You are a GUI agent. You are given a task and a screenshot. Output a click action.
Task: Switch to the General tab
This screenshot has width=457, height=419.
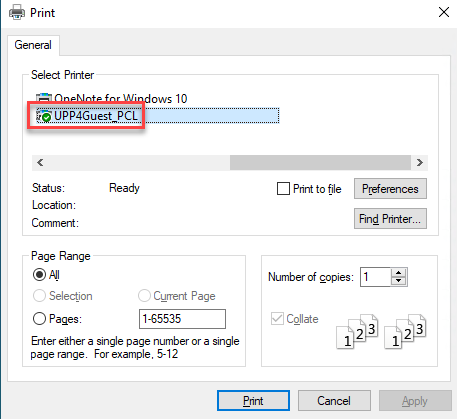(33, 45)
